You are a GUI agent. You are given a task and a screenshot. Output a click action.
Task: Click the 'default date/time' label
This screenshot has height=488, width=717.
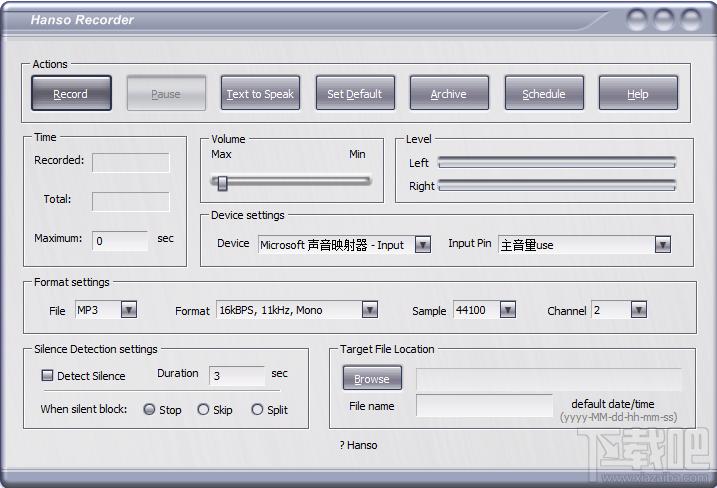tap(613, 404)
